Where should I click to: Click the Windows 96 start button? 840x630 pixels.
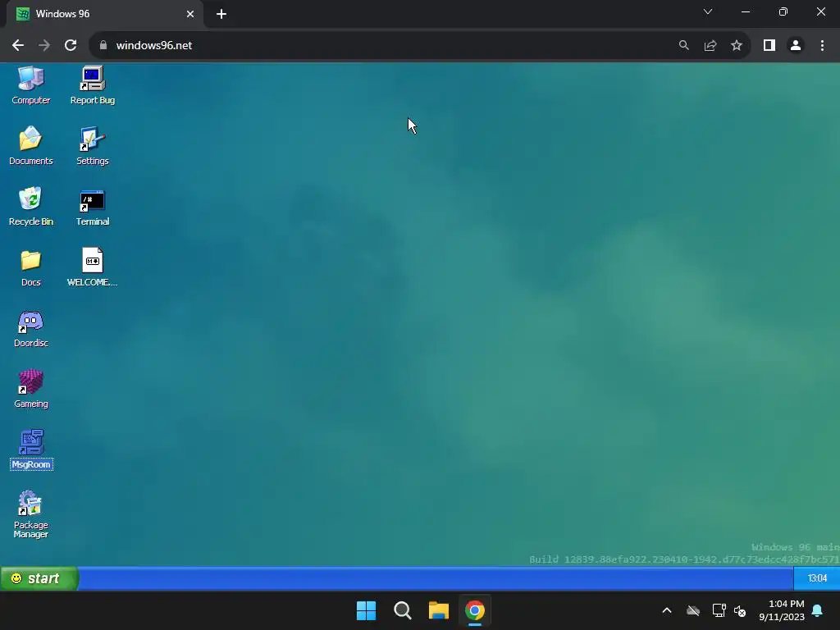[39, 578]
